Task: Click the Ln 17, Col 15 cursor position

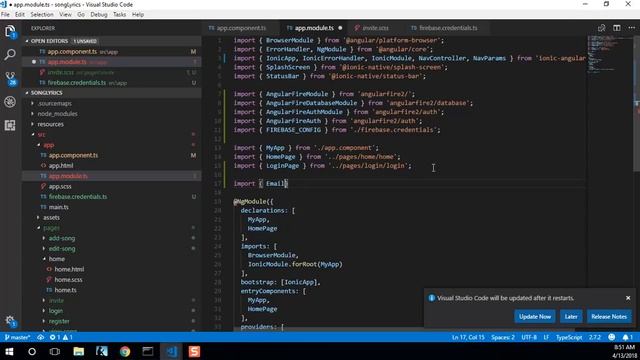Action: (468, 337)
